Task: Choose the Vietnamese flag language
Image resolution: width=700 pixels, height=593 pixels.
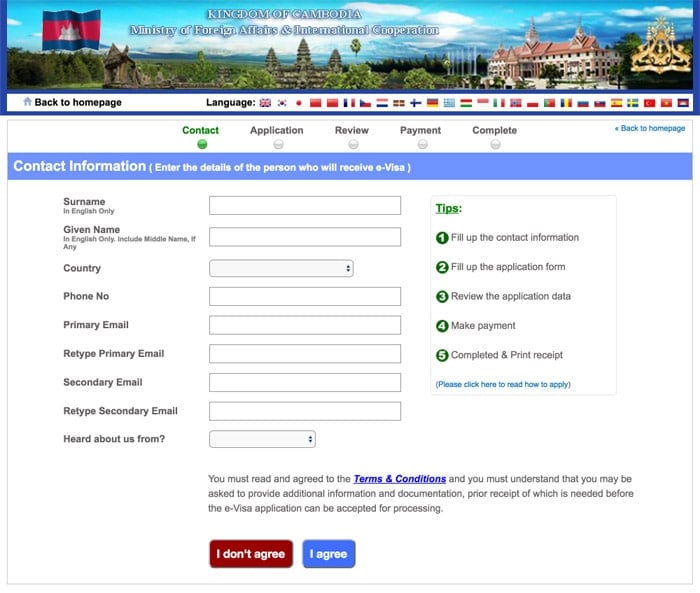Action: click(667, 103)
